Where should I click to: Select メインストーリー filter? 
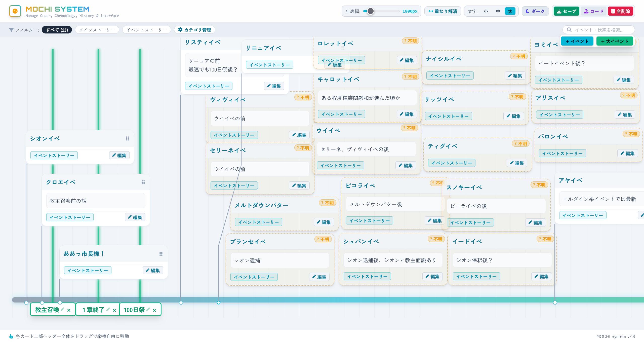click(97, 30)
